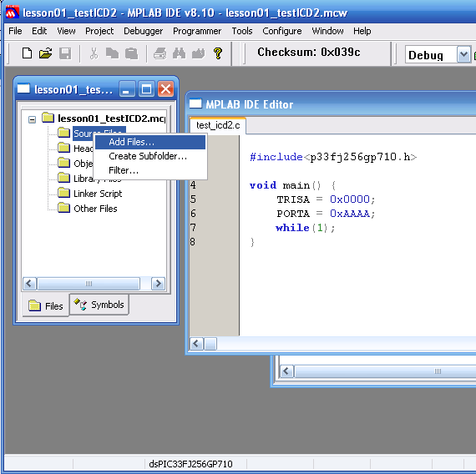476x474 pixels.
Task: Click the Save floppy disk icon
Action: tap(65, 53)
